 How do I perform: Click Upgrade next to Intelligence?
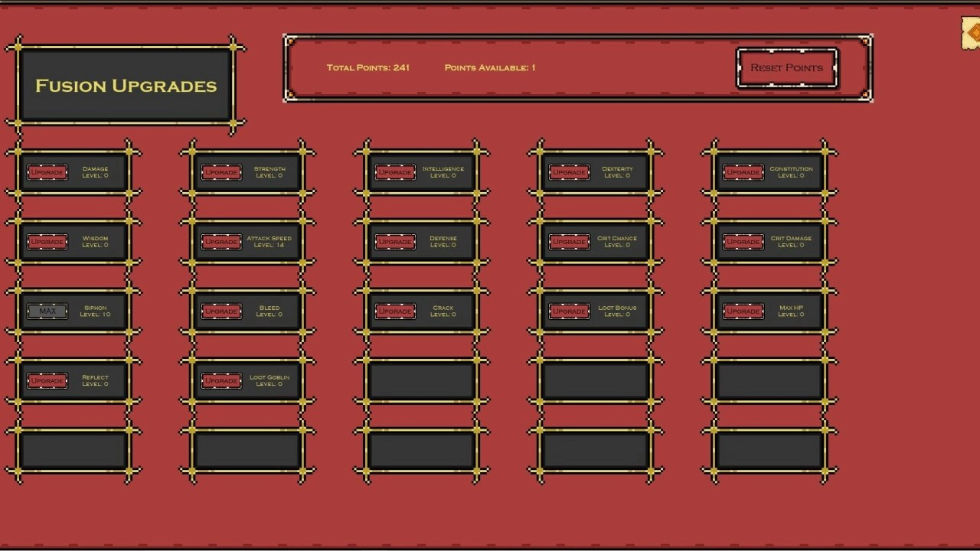[395, 172]
